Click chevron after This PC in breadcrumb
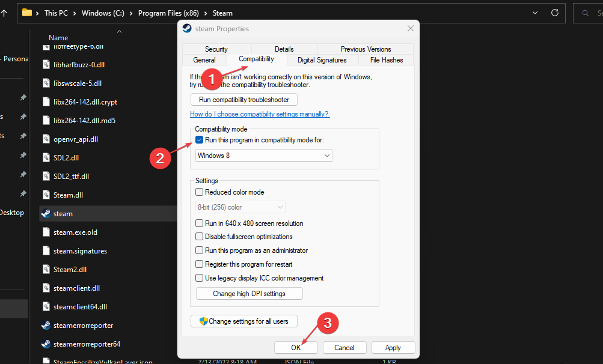The height and width of the screenshot is (364, 603). point(74,13)
